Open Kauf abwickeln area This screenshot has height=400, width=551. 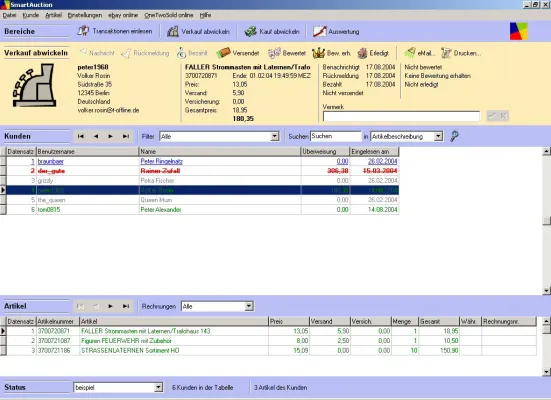coord(272,32)
